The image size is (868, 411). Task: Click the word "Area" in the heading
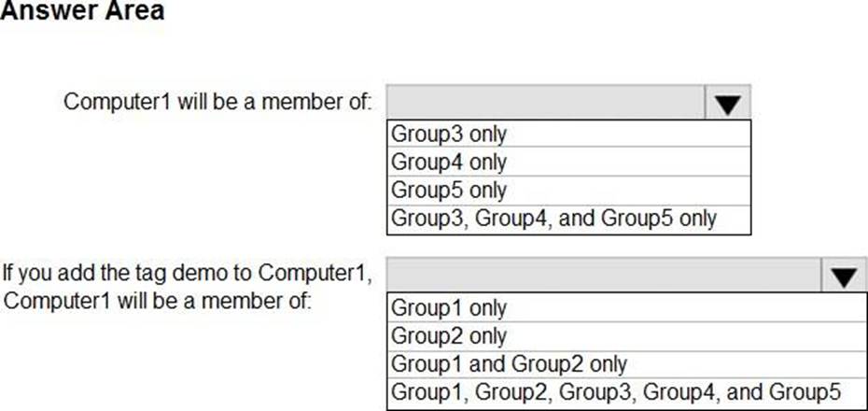(136, 11)
